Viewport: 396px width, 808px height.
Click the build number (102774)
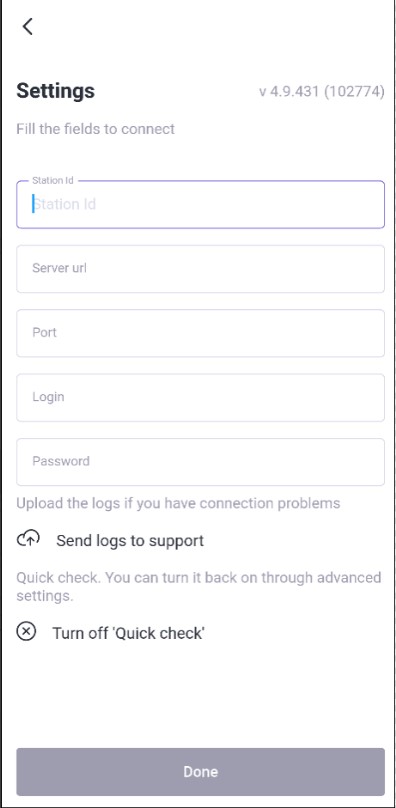[x=354, y=92]
